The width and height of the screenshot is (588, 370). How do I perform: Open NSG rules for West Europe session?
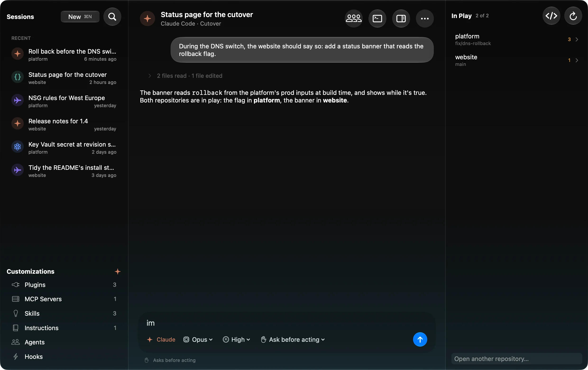[64, 101]
